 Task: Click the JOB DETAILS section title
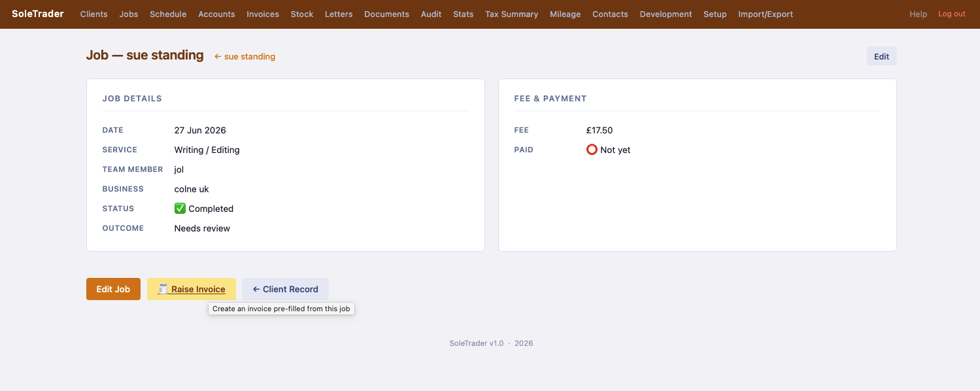tap(132, 99)
